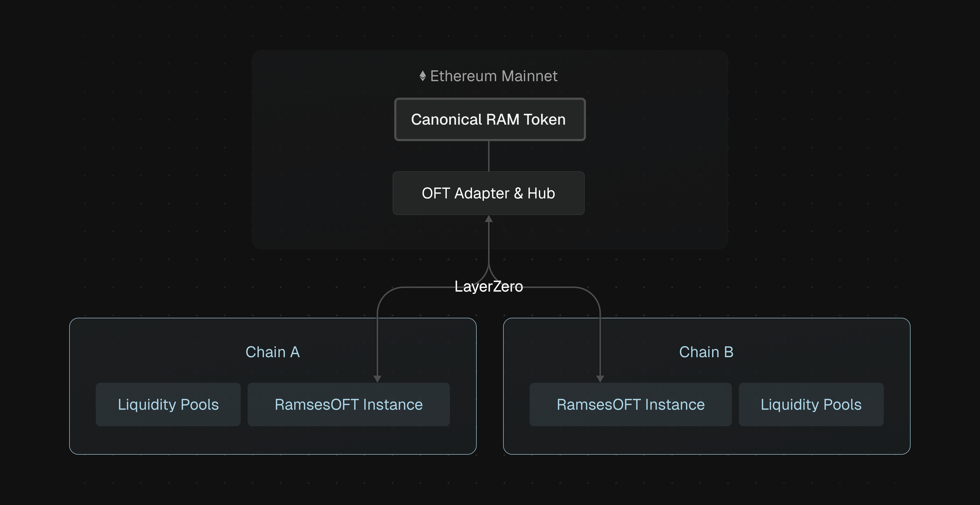Click the LayerZero label
The height and width of the screenshot is (505, 980).
489,286
